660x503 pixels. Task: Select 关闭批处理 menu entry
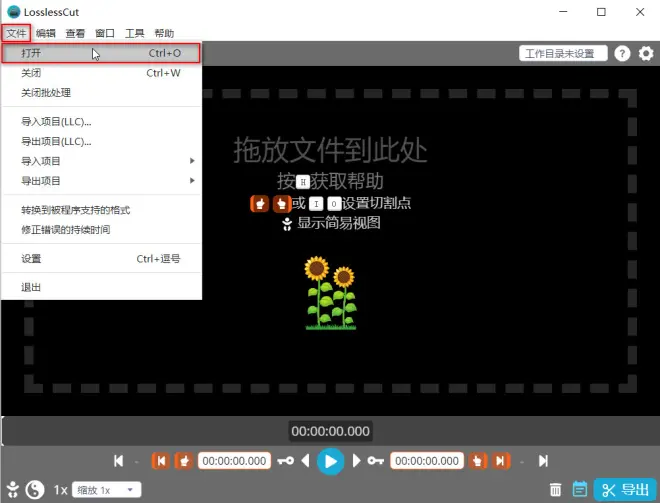[101, 93]
